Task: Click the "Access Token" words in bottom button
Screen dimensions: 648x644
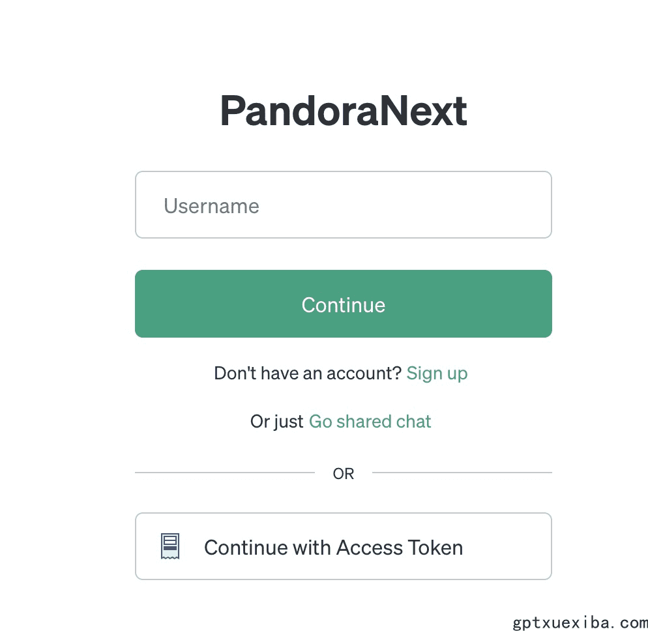Action: (400, 548)
